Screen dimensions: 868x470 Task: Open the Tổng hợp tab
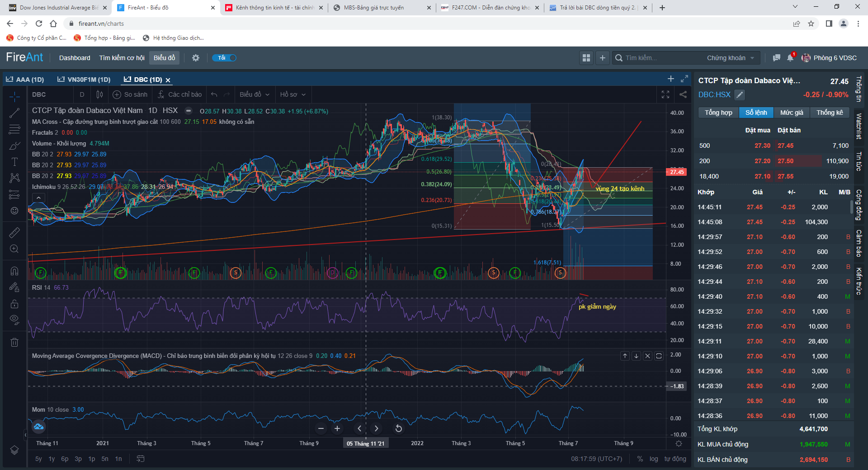coord(718,113)
